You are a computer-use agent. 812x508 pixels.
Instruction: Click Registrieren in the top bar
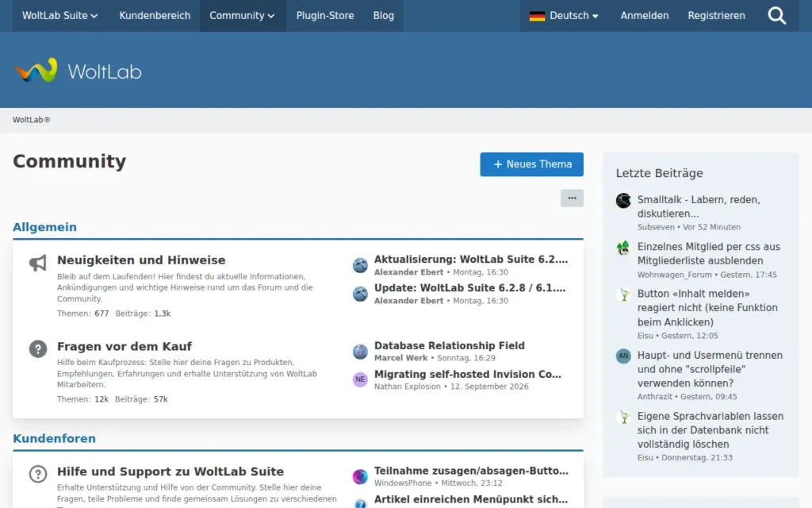click(716, 16)
